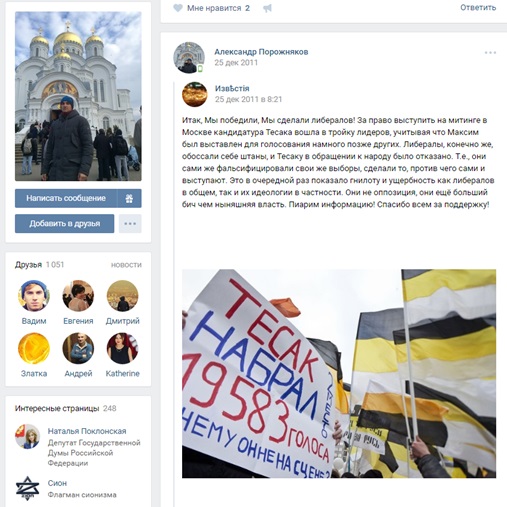Open the Наталья Поклонская page link
This screenshot has width=507, height=507.
[x=87, y=431]
